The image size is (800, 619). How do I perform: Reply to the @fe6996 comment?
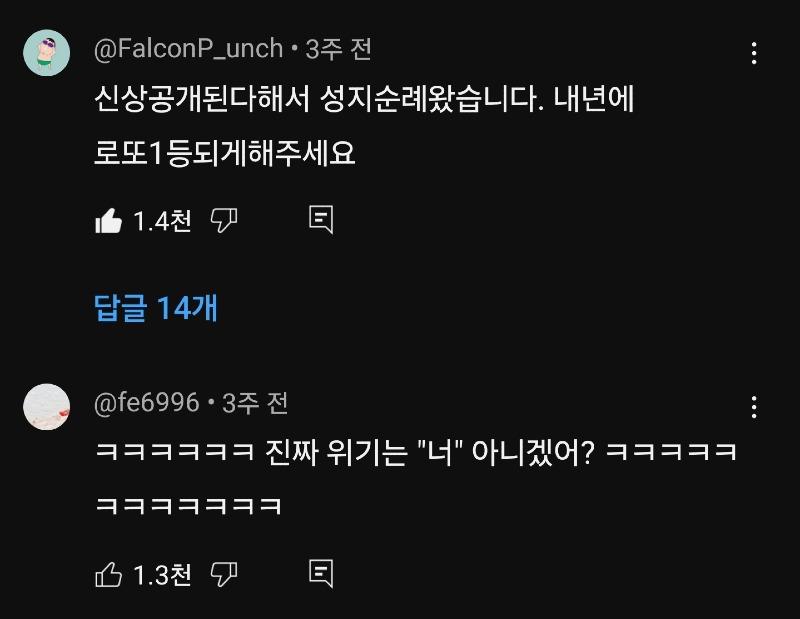point(320,574)
